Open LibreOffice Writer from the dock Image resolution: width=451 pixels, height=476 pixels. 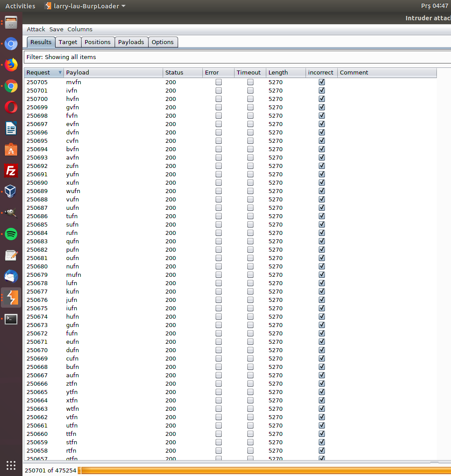point(11,128)
